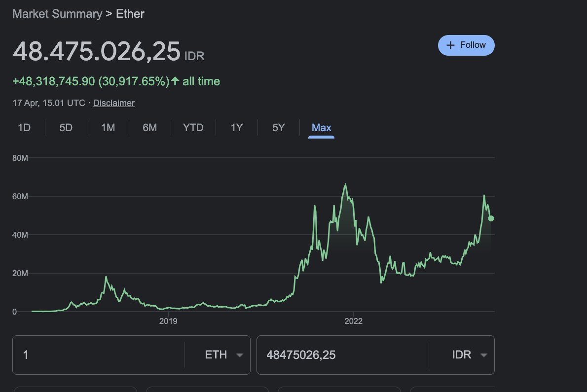Click the plus icon in Follow button

pos(450,45)
